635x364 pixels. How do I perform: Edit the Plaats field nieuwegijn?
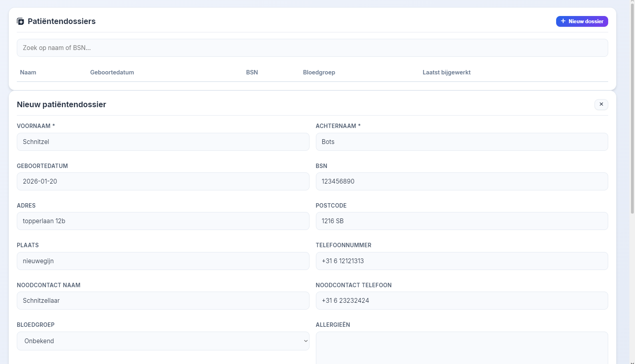point(163,261)
